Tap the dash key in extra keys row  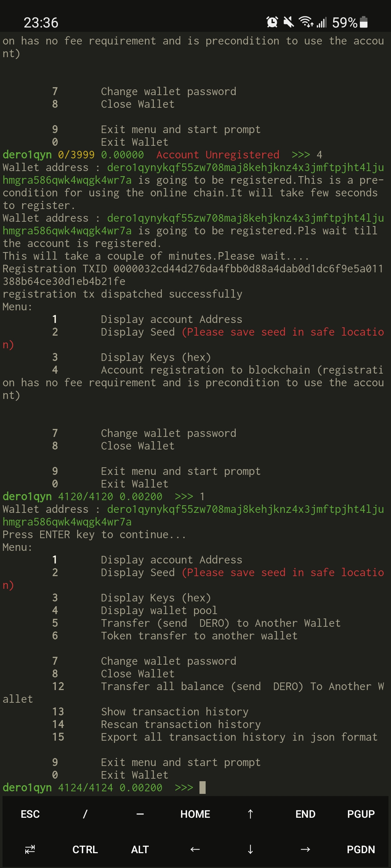click(x=140, y=814)
